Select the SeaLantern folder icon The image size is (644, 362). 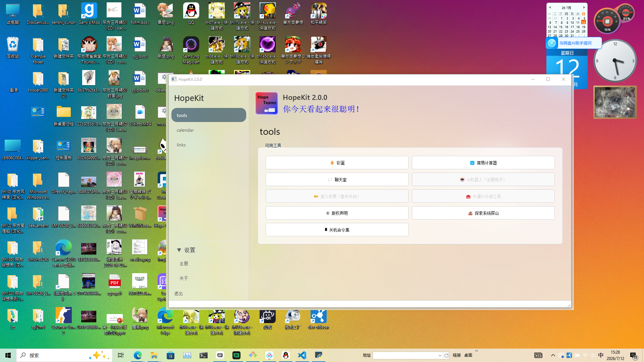(x=38, y=217)
